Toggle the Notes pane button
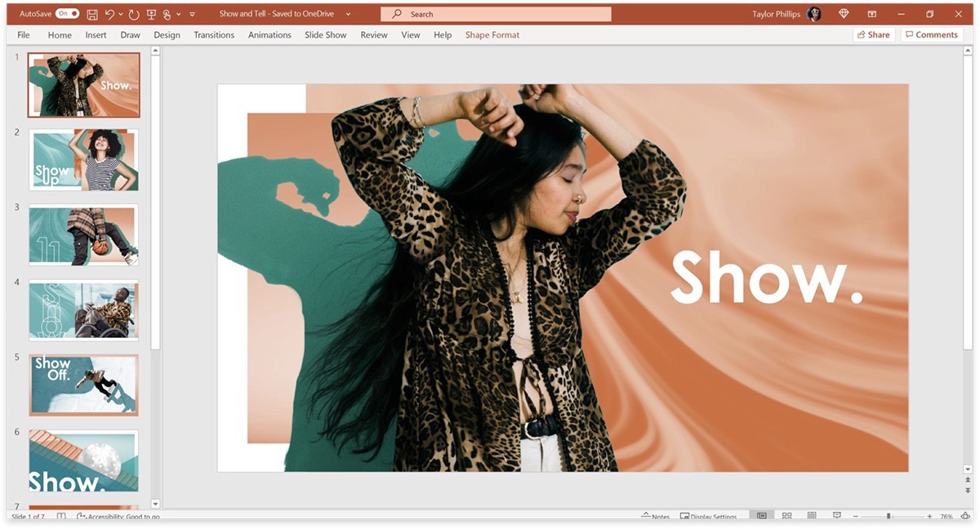The height and width of the screenshot is (529, 980). (x=656, y=517)
